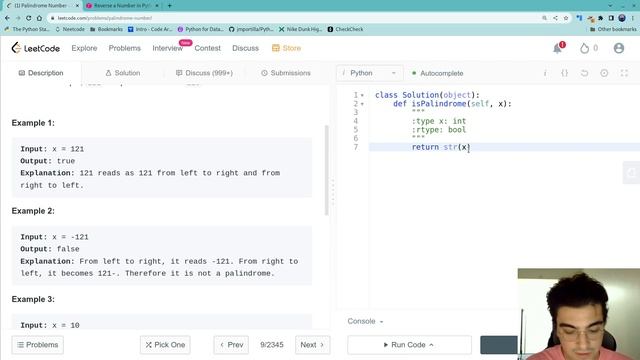Screen dimensions: 640x360
Task: Open Chrome three-dot menu
Action: click(x=632, y=18)
